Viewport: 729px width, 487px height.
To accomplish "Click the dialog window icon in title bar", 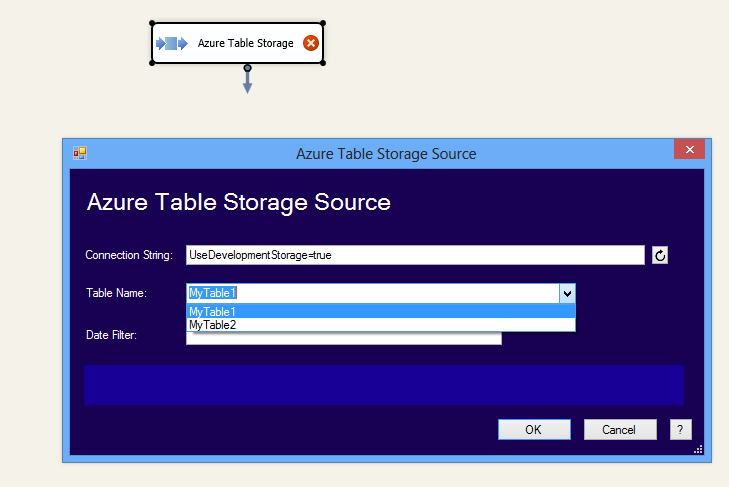I will click(x=80, y=153).
